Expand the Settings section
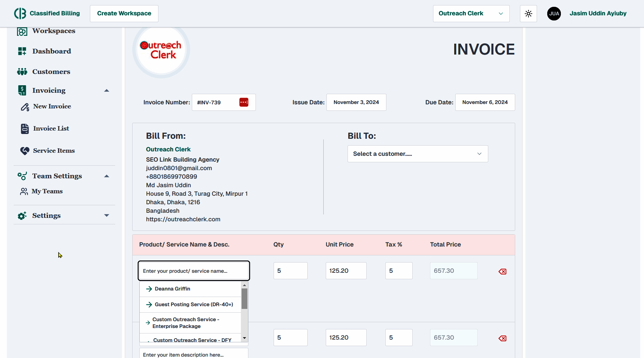This screenshot has height=358, width=644. pyautogui.click(x=107, y=215)
